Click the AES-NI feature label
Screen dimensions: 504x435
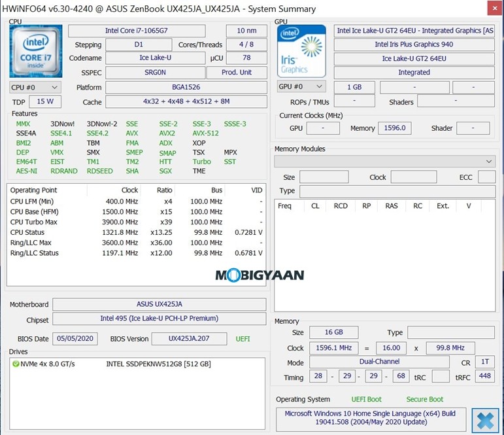point(27,171)
